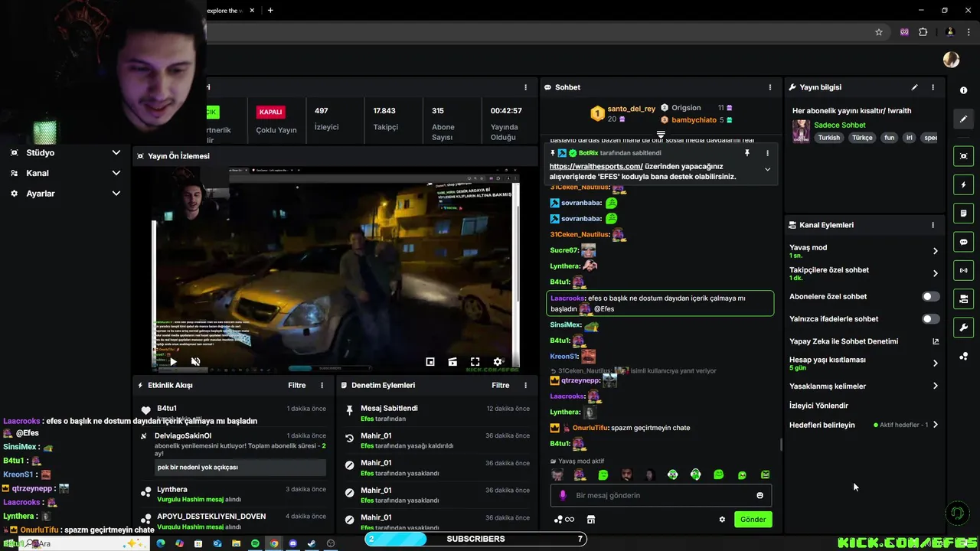
Task: Expand Yasaklanmış kelimeler settings
Action: point(935,386)
